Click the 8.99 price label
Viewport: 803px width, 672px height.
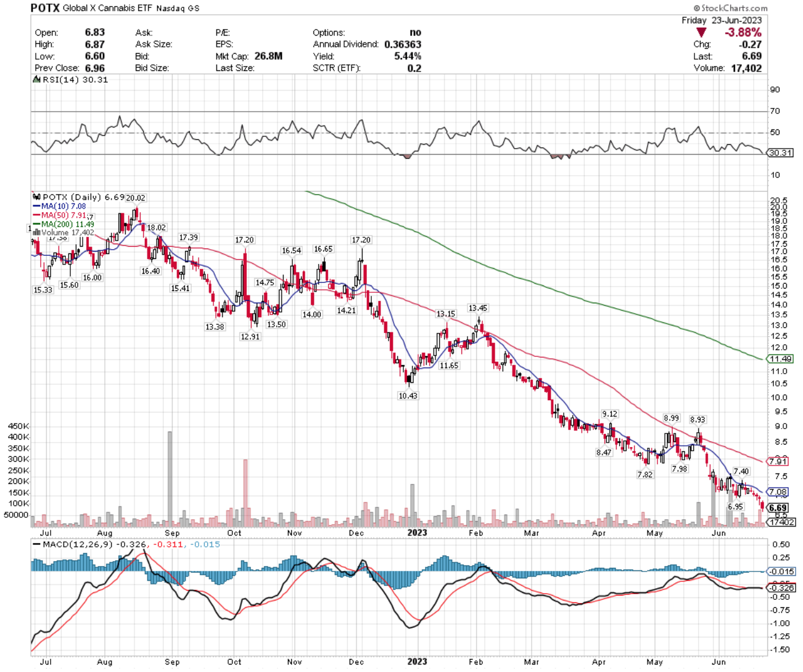(672, 418)
